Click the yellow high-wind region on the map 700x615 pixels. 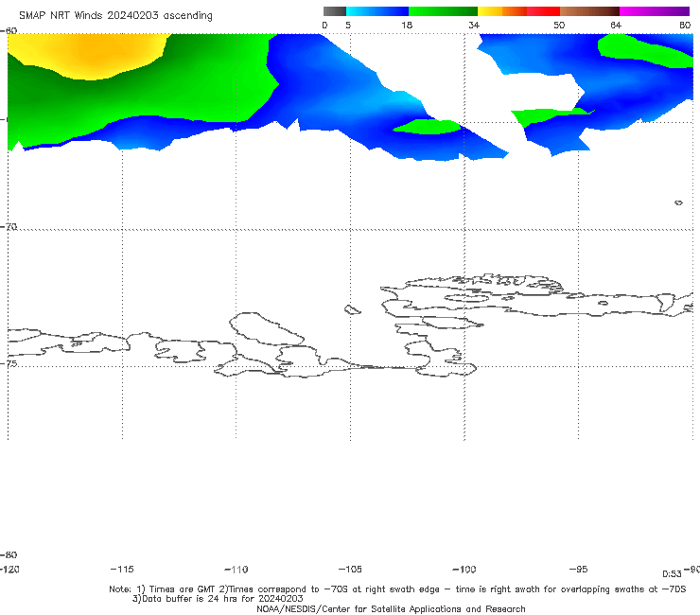click(x=89, y=54)
